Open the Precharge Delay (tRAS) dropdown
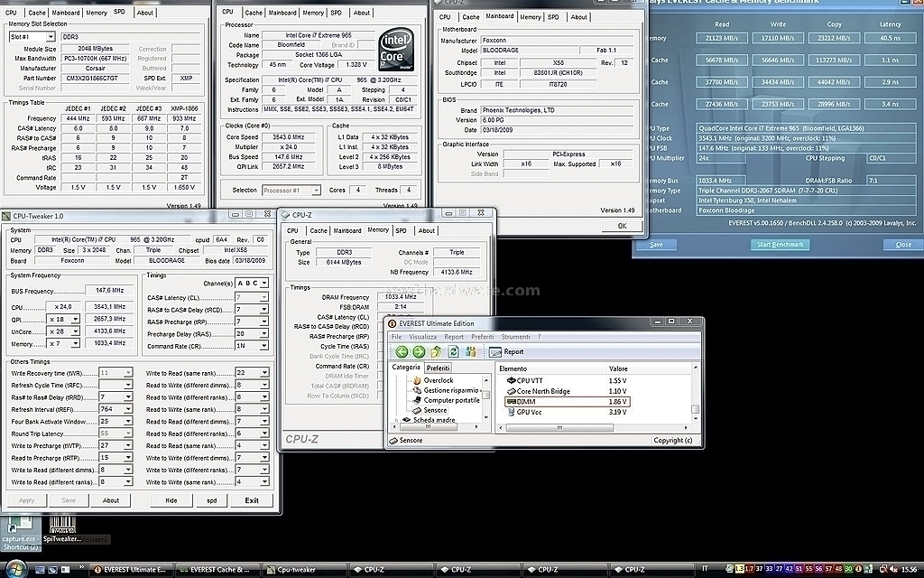This screenshot has width=924, height=578. coord(264,334)
